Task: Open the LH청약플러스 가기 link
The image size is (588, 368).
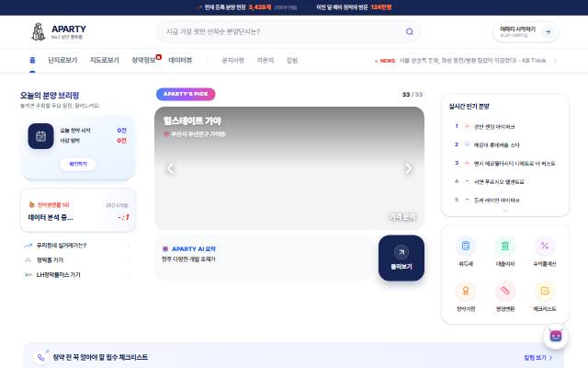Action: point(59,275)
